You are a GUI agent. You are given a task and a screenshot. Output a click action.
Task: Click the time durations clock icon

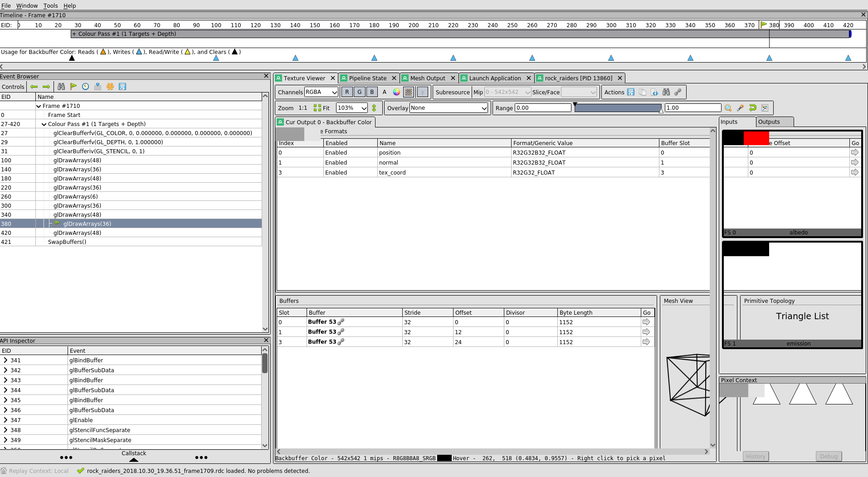pos(86,87)
